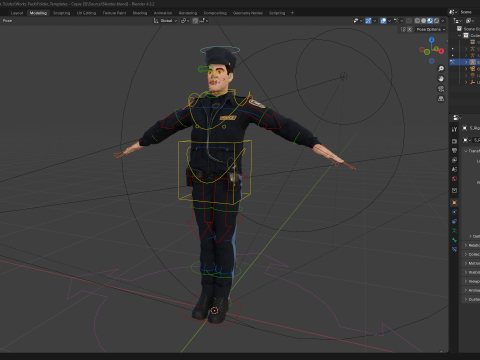
Task: Click highlighted armature object icon in outliner
Action: coord(472,62)
